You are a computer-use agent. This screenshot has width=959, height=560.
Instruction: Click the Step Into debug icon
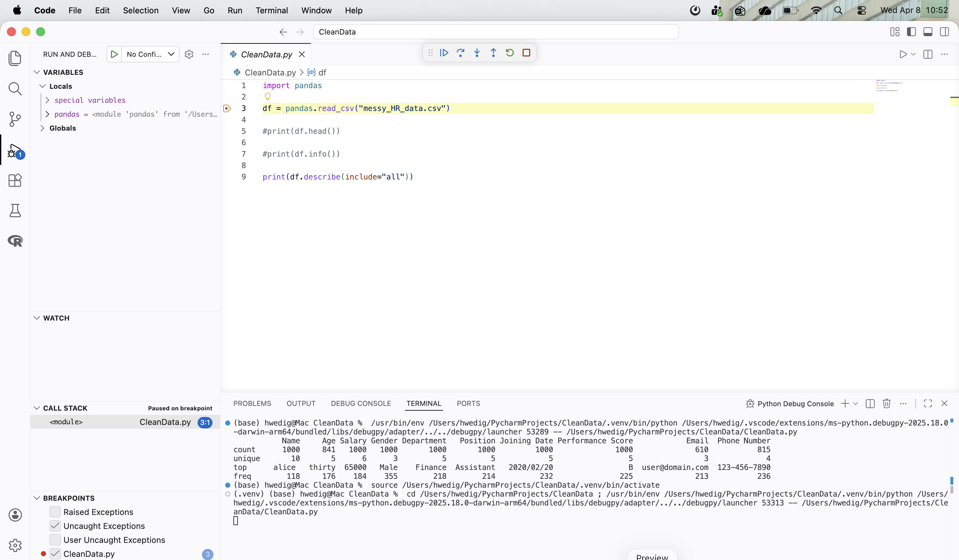click(477, 53)
